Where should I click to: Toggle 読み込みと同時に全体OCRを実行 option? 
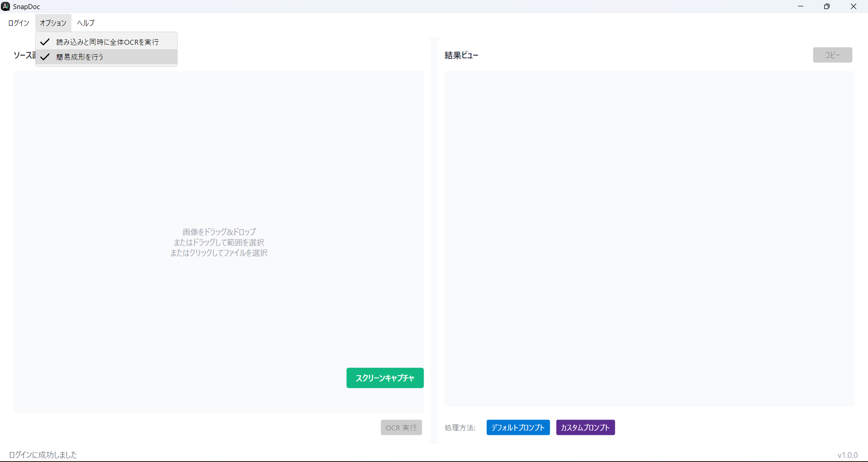point(107,42)
